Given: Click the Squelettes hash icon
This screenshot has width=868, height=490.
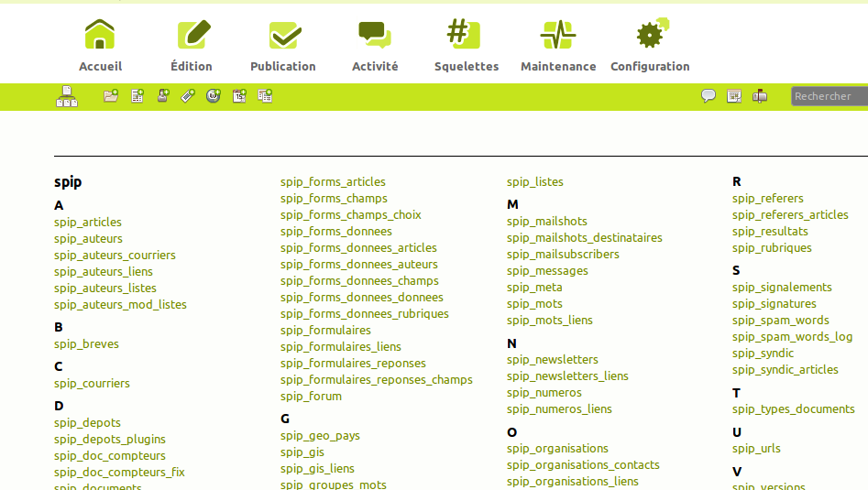Looking at the screenshot, I should click(464, 34).
